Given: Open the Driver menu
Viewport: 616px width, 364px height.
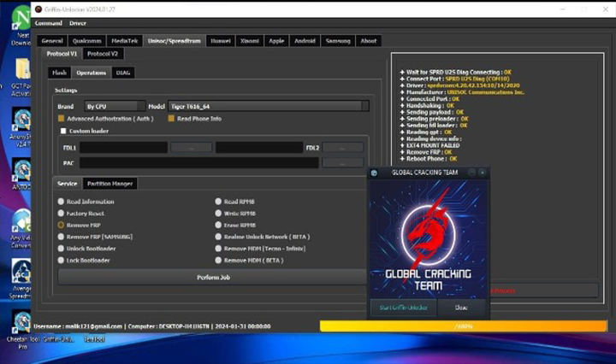Looking at the screenshot, I should (77, 23).
